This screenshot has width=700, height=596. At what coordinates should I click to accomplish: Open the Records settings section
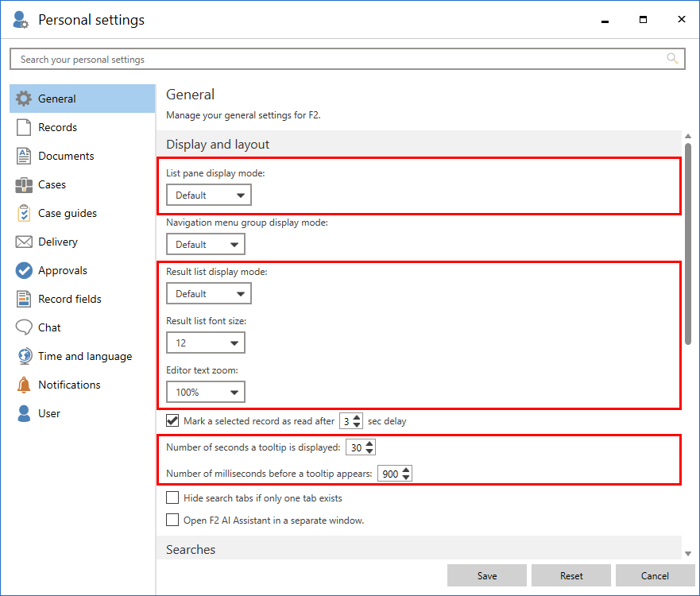click(x=82, y=127)
